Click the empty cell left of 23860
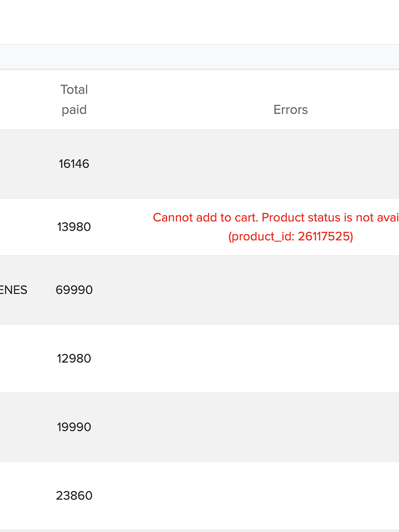 coord(19,495)
